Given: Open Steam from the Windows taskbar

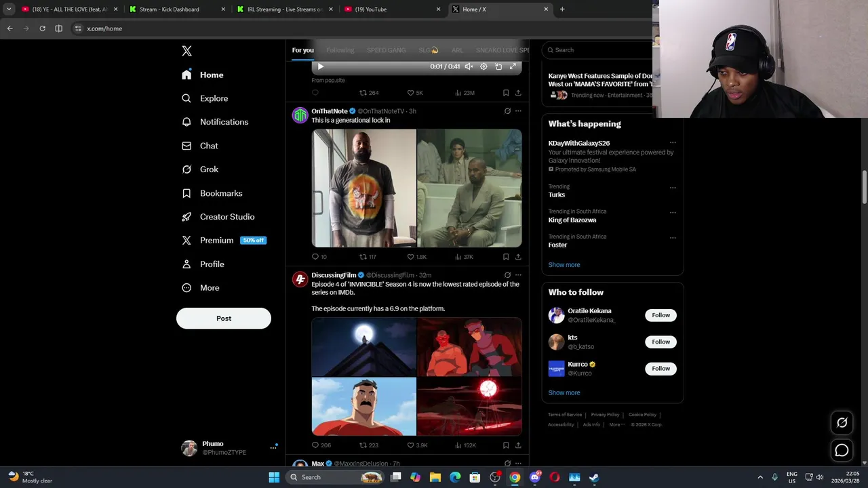Looking at the screenshot, I should coord(594,477).
